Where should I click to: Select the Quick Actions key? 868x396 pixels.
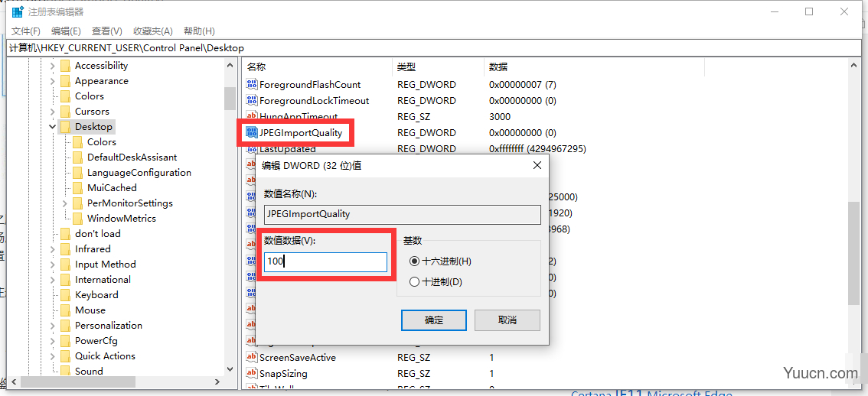(x=105, y=356)
